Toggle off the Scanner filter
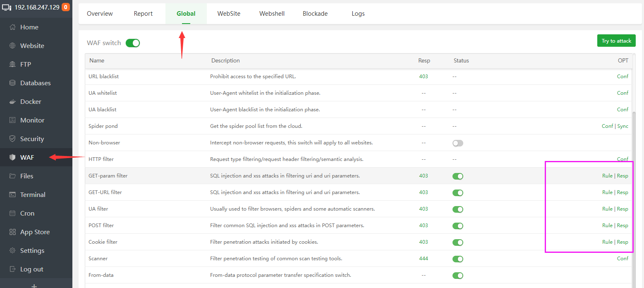 click(458, 259)
